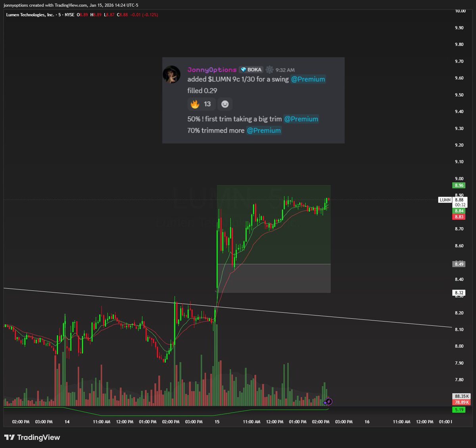Open the add reaction smiley icon
This screenshot has height=448, width=476.
click(225, 104)
